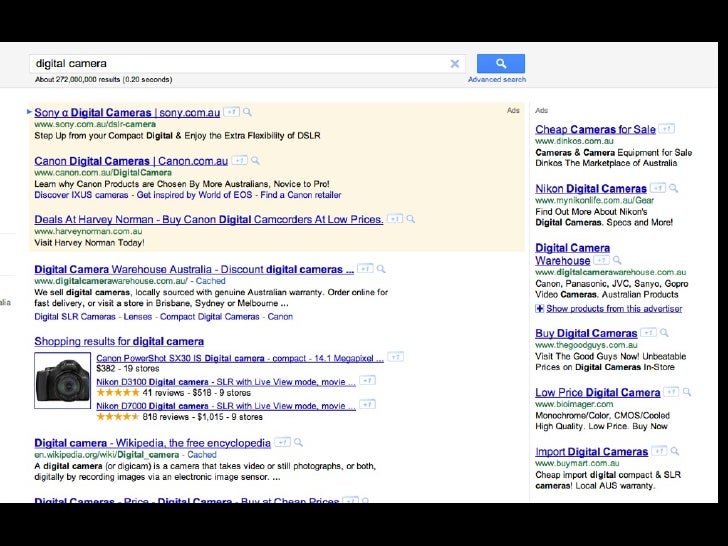Click the www.thegoodguys.com.au URL text
This screenshot has height=546, width=728.
pyautogui.click(x=586, y=345)
